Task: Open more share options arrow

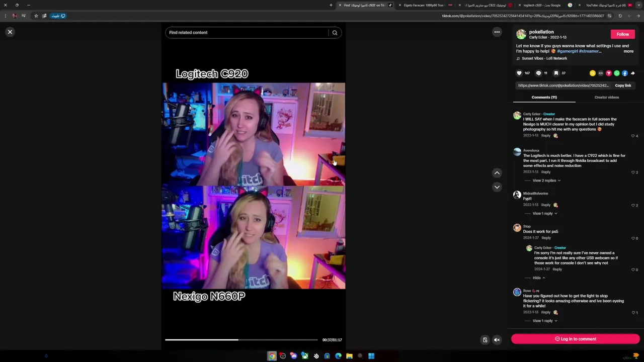Action: (633, 73)
